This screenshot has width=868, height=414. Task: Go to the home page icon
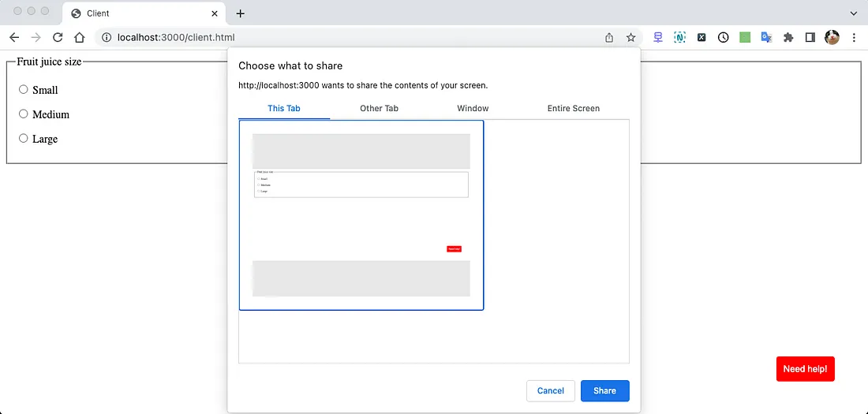tap(79, 37)
